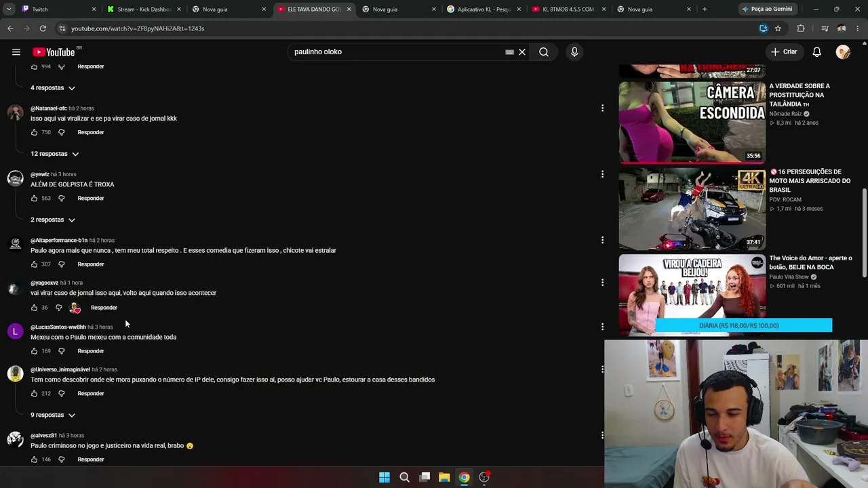Switch to the KL BTMOB 4.5.5 tab
This screenshot has height=488, width=868.
[x=568, y=9]
